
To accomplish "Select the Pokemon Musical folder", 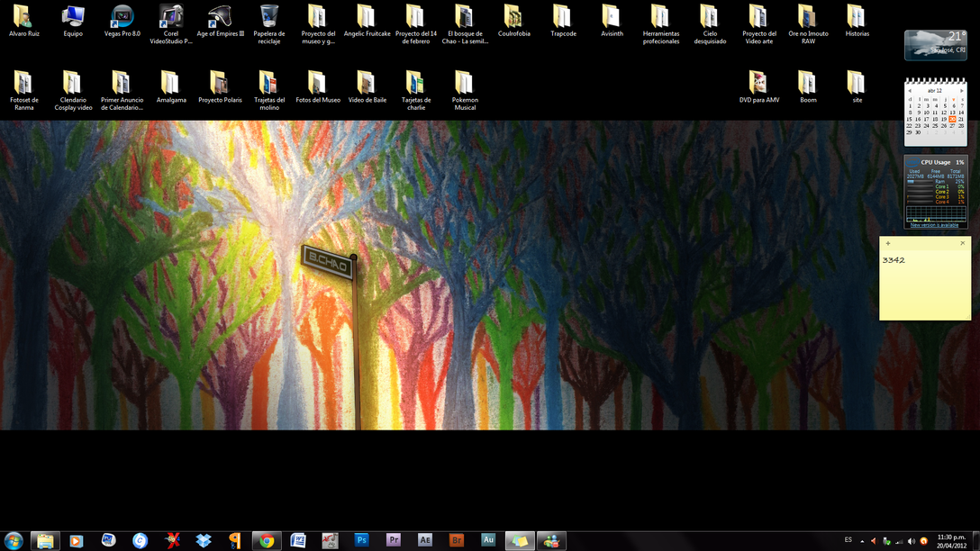I will [465, 91].
